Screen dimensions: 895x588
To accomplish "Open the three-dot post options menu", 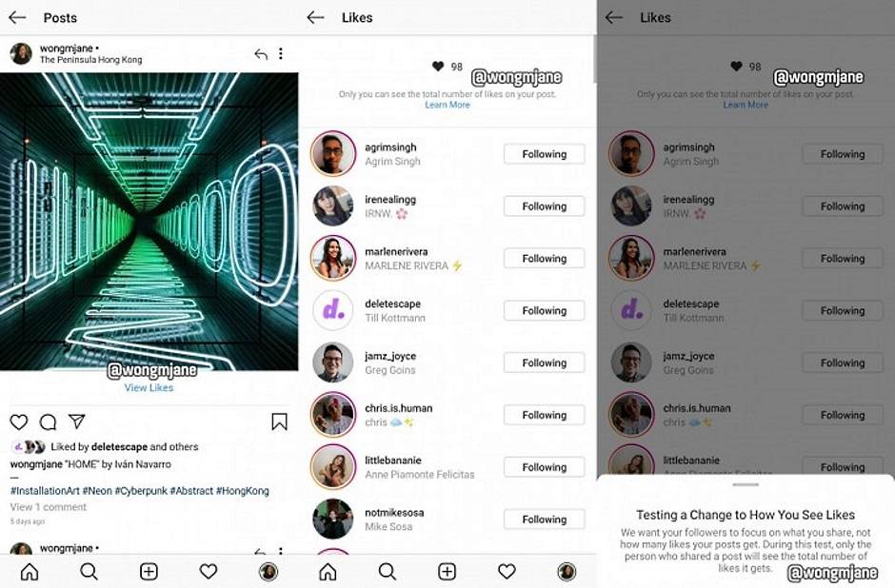I will 280,53.
